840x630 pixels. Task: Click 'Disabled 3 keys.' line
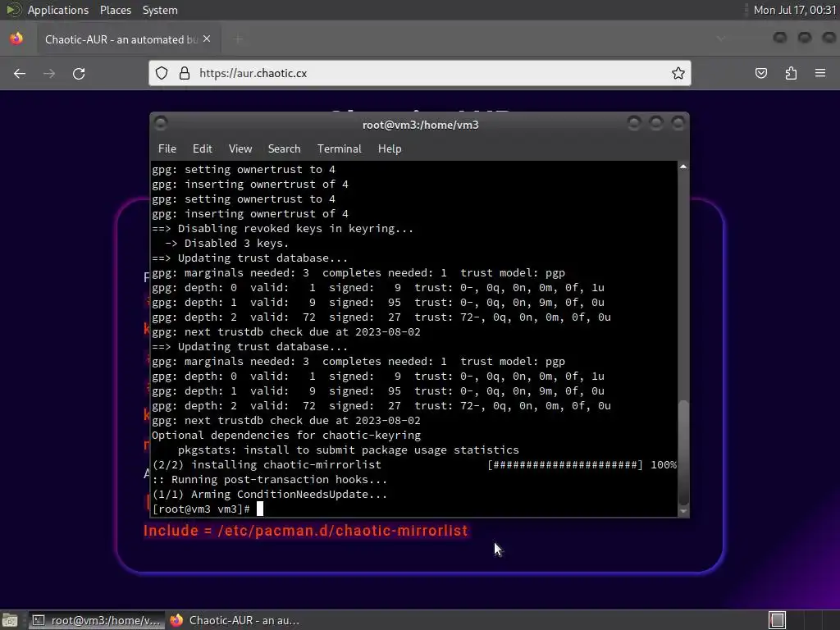click(x=227, y=243)
